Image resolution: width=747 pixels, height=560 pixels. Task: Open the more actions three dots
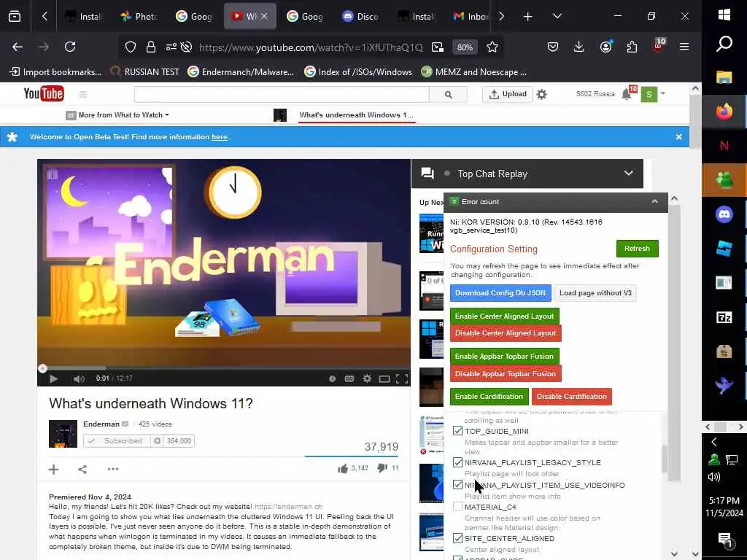point(113,469)
